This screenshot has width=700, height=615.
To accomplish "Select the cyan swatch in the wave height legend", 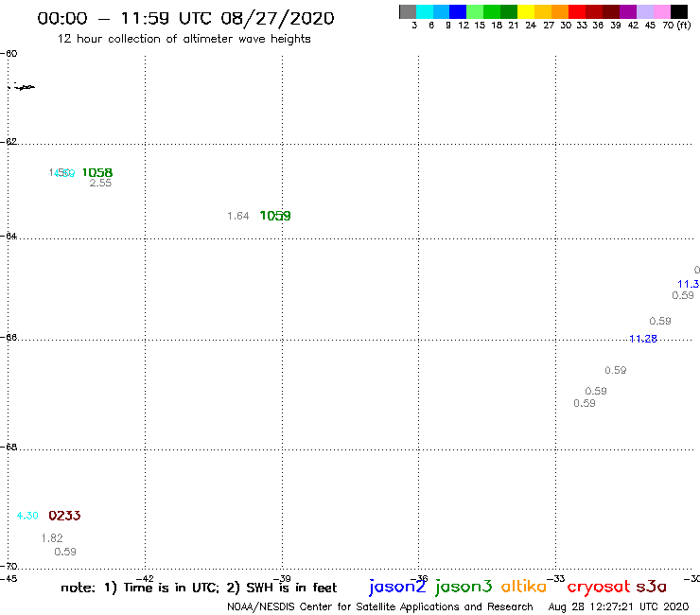I will click(425, 11).
